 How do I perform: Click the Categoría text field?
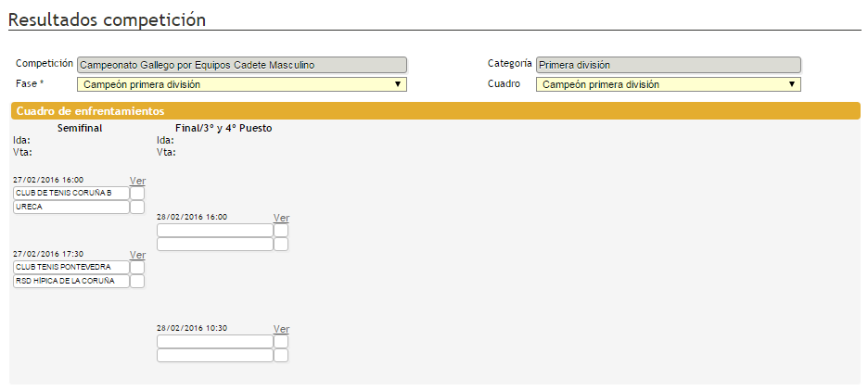pos(668,65)
